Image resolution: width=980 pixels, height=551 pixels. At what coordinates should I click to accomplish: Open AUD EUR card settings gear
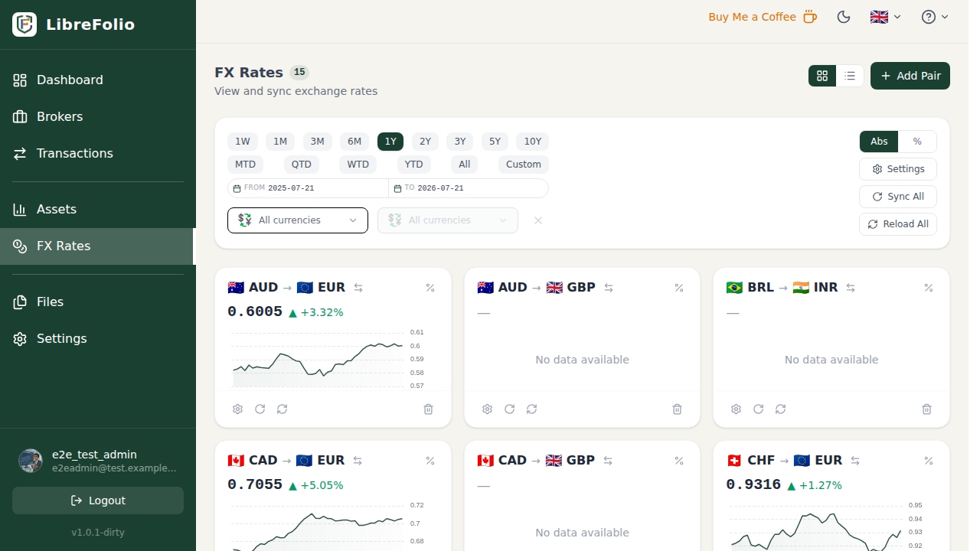pos(237,409)
